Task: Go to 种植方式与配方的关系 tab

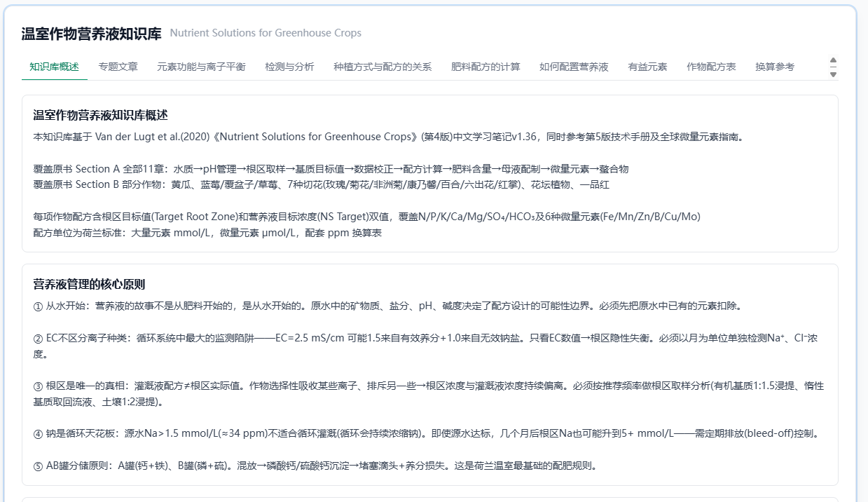Action: pos(383,67)
